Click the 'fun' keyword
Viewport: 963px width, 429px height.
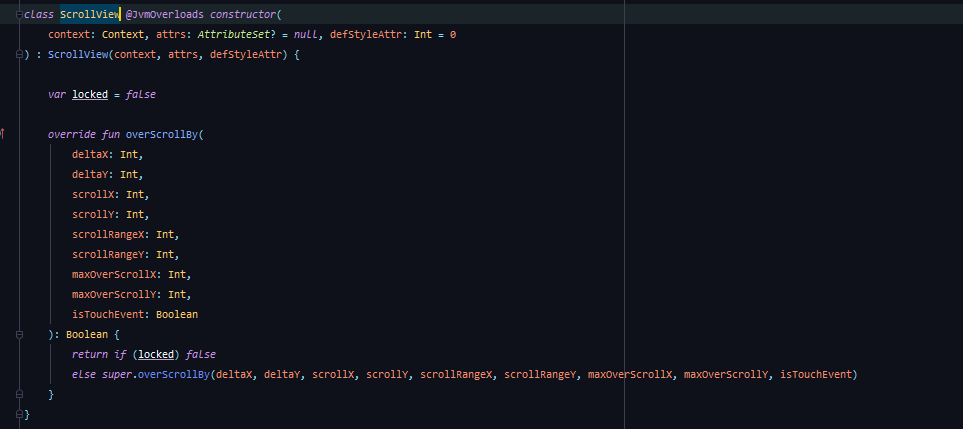tap(111, 134)
